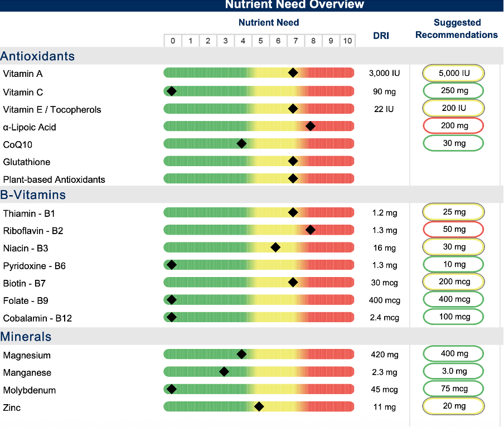This screenshot has height=427, width=504.
Task: Click the CoQ10 row label
Action: click(x=18, y=145)
